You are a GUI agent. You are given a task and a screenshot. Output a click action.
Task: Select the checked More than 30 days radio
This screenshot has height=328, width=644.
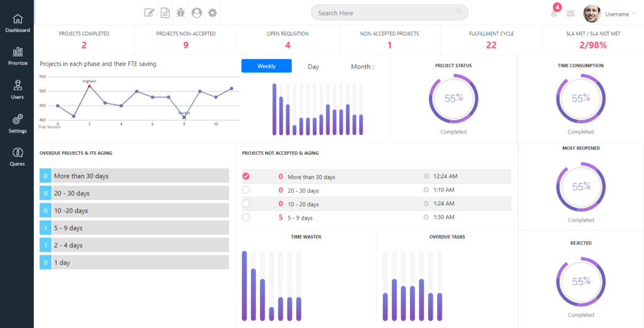click(246, 176)
